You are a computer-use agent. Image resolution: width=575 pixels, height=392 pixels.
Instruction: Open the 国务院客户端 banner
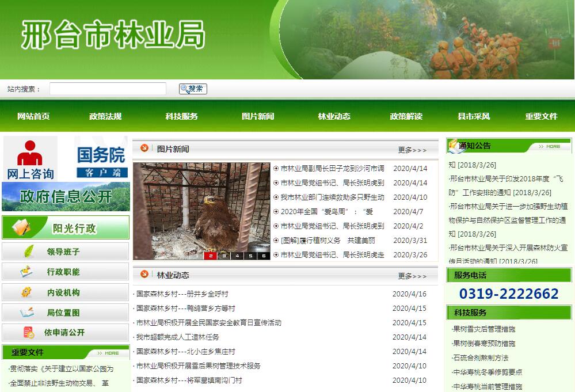[x=102, y=159]
